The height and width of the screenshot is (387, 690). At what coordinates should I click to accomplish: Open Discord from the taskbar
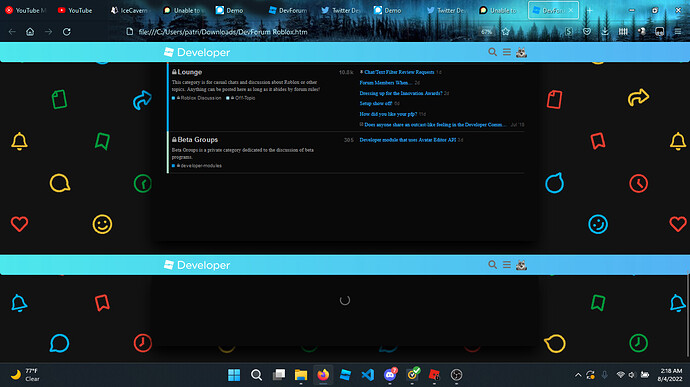point(390,375)
